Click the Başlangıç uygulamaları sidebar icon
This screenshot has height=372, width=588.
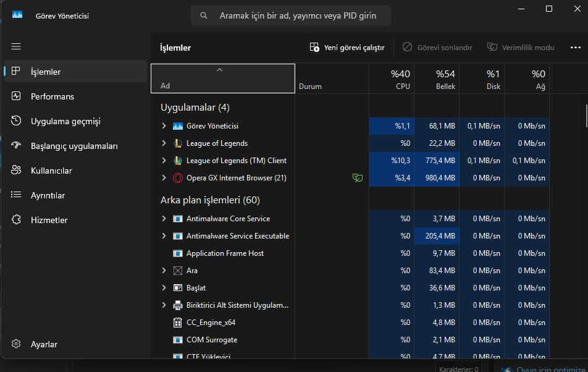17,146
